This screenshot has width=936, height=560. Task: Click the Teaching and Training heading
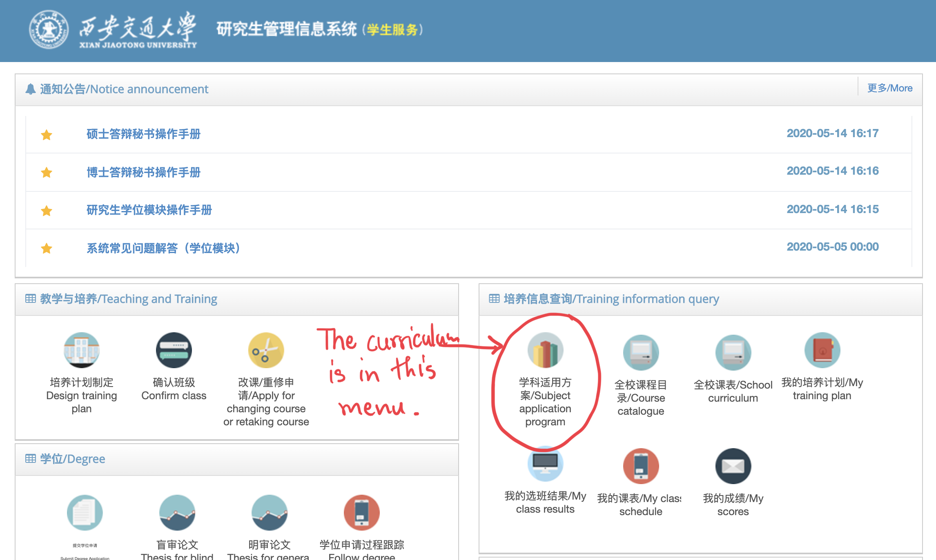(x=129, y=299)
